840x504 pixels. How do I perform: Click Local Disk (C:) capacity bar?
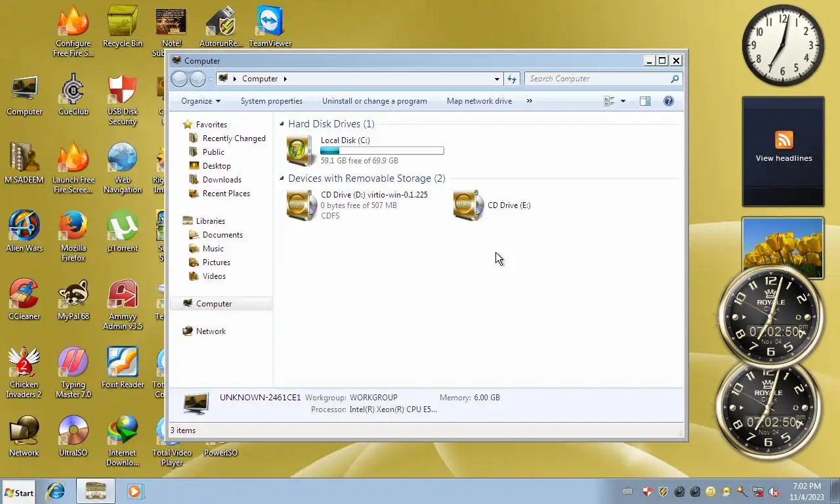[382, 151]
